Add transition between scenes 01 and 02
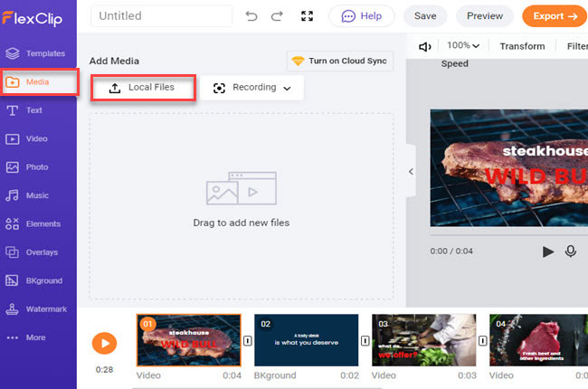Screen dimensions: 588x389 click(248, 341)
